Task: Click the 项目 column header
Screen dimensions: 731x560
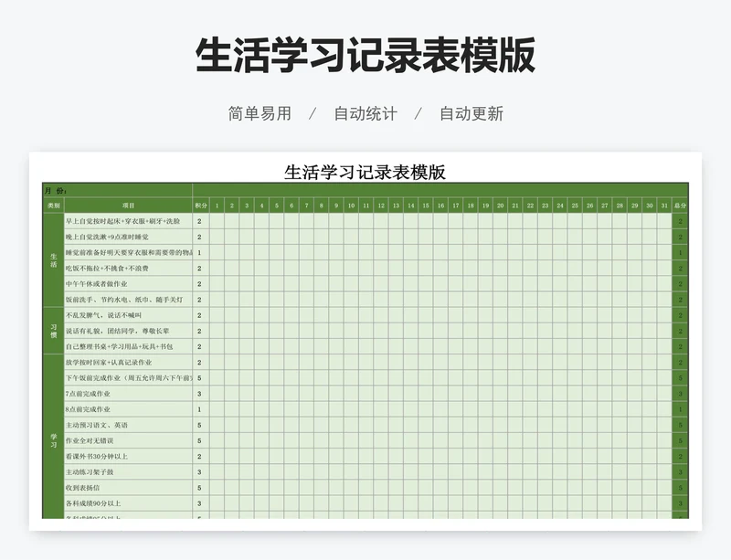Action: click(128, 206)
